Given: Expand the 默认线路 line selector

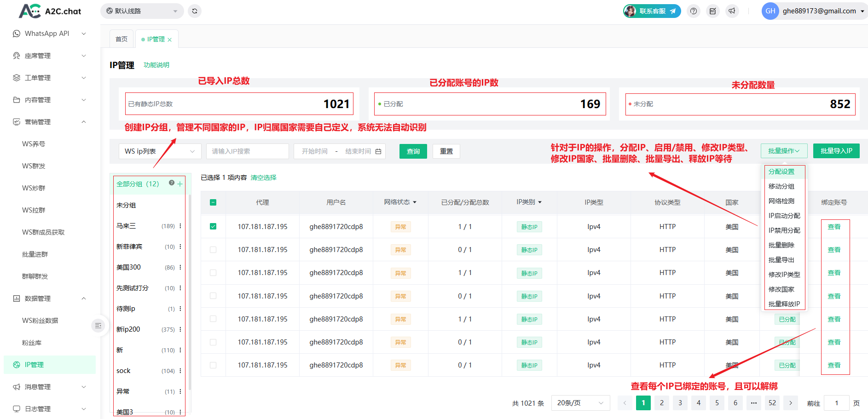Looking at the screenshot, I should pos(142,11).
